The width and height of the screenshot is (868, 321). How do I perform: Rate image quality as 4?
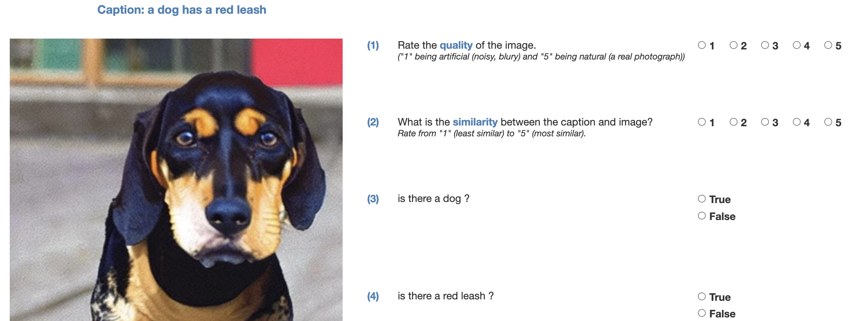tap(797, 45)
